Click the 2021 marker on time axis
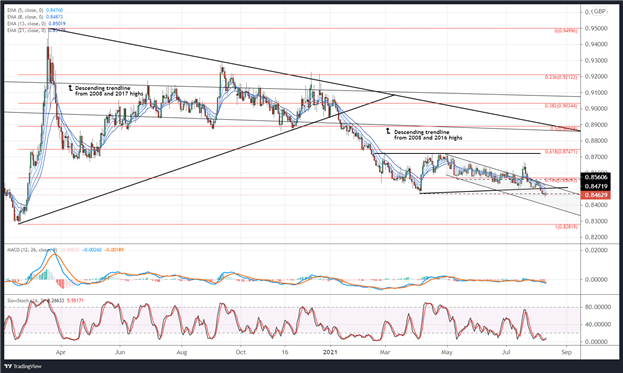The width and height of the screenshot is (623, 373). coord(330,352)
